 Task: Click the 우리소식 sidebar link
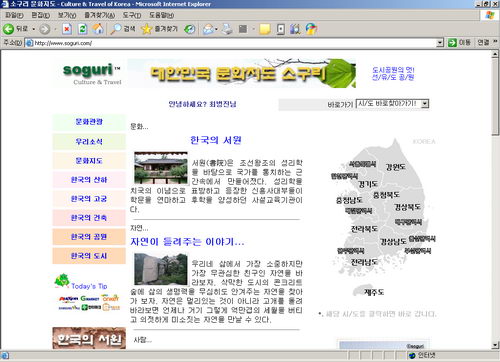(89, 142)
